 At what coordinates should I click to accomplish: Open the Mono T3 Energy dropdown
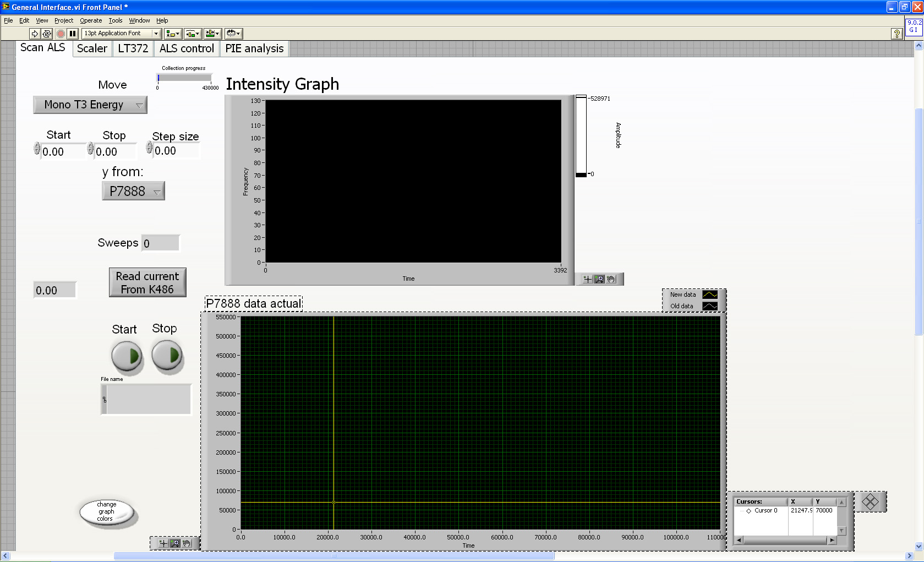pos(90,105)
